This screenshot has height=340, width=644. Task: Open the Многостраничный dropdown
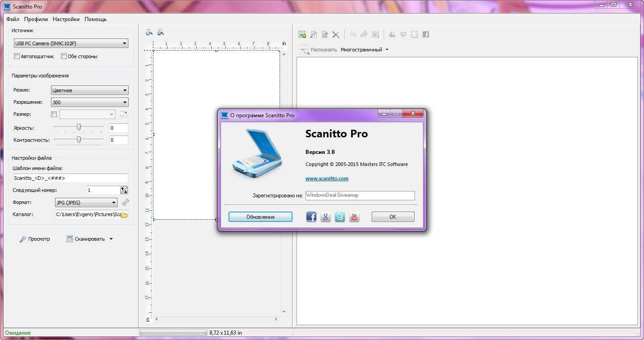click(364, 50)
